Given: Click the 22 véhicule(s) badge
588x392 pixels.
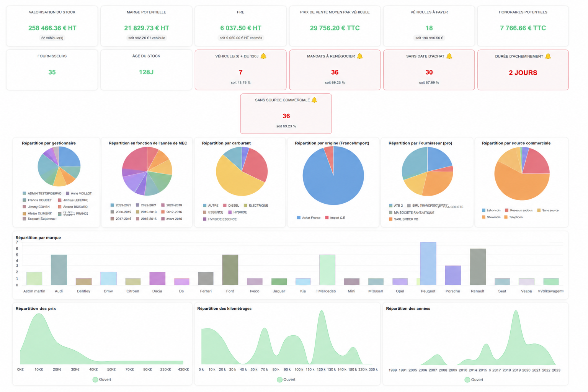Looking at the screenshot, I should point(52,38).
